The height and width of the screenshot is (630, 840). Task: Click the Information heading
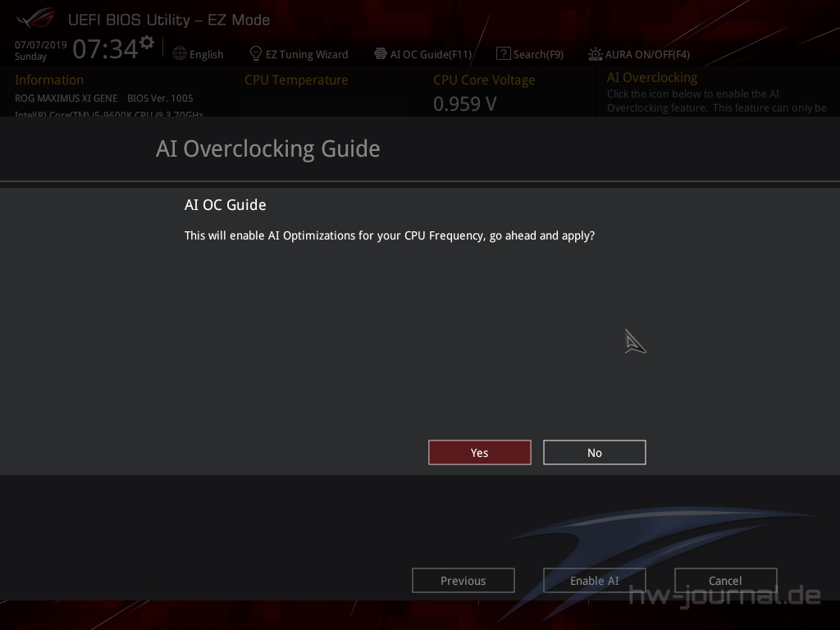tap(49, 80)
